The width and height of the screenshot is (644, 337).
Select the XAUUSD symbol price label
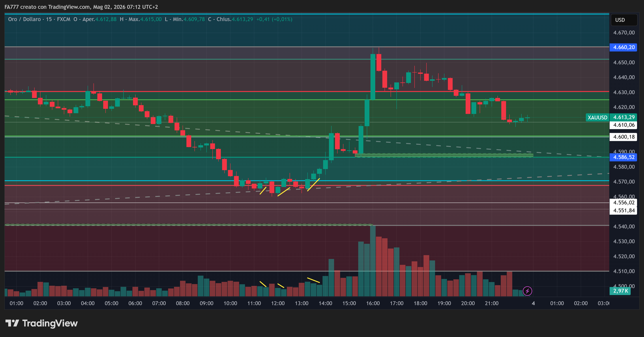[x=597, y=118]
